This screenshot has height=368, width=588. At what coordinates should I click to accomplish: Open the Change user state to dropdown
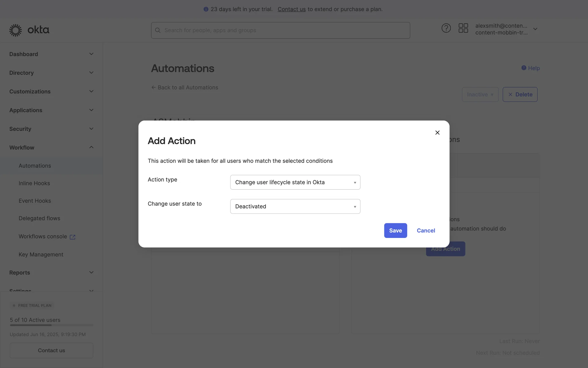click(295, 206)
